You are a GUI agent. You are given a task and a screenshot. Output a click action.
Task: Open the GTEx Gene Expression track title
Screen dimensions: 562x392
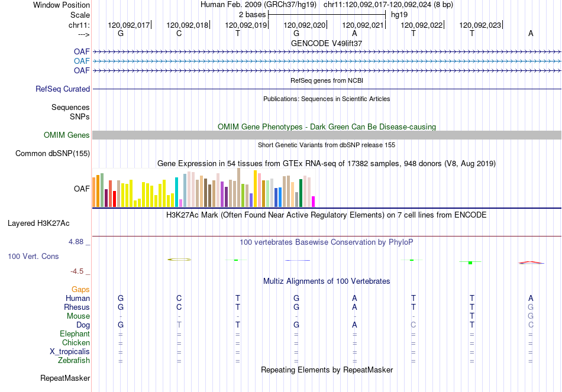click(327, 164)
